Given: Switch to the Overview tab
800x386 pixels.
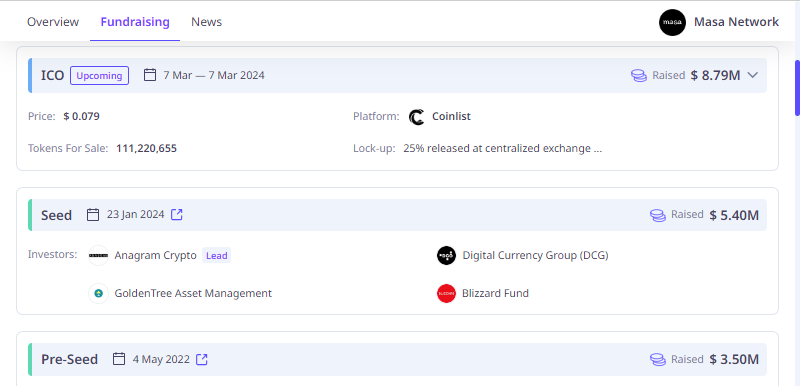Looking at the screenshot, I should coord(53,22).
